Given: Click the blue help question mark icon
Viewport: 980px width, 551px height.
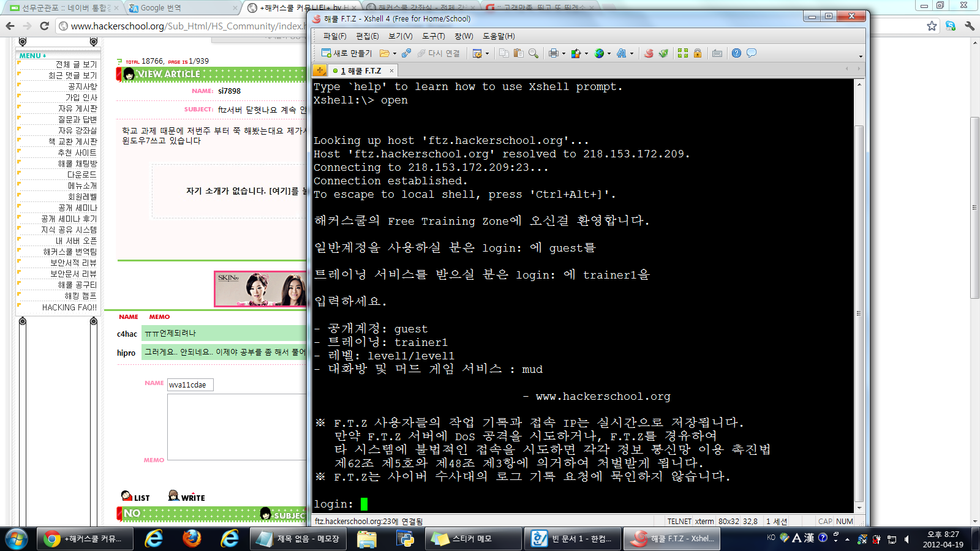Looking at the screenshot, I should click(736, 53).
